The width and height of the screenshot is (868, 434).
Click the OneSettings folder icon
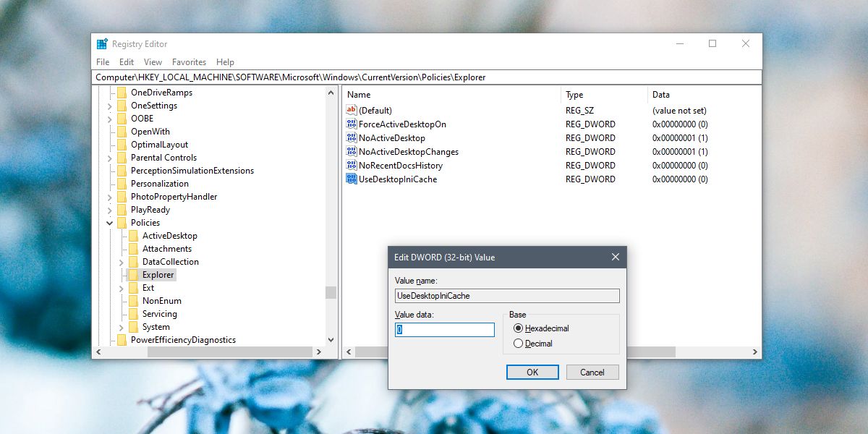[x=122, y=106]
